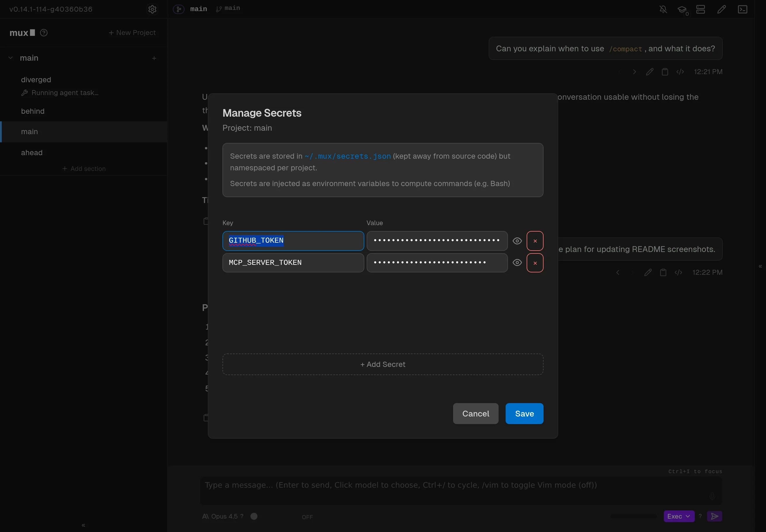Image resolution: width=766 pixels, height=532 pixels.
Task: Reveal the GITHUB_TOKEN value with eye toggle
Action: [517, 241]
